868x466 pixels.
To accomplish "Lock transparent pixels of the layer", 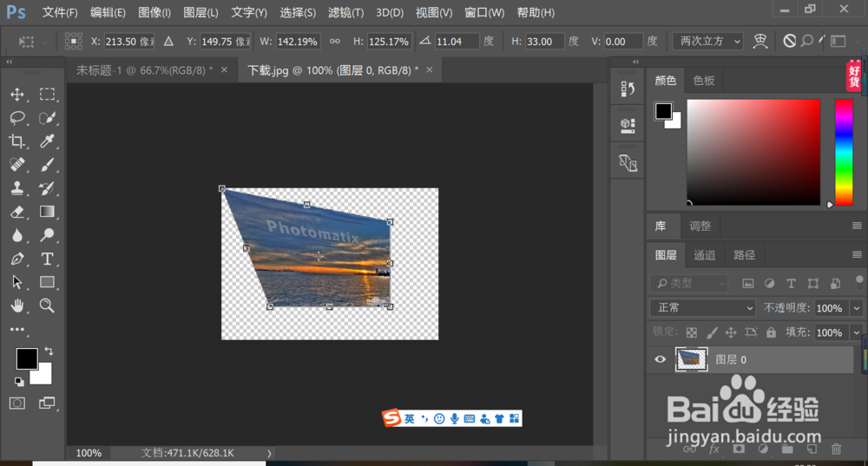I will [x=692, y=332].
